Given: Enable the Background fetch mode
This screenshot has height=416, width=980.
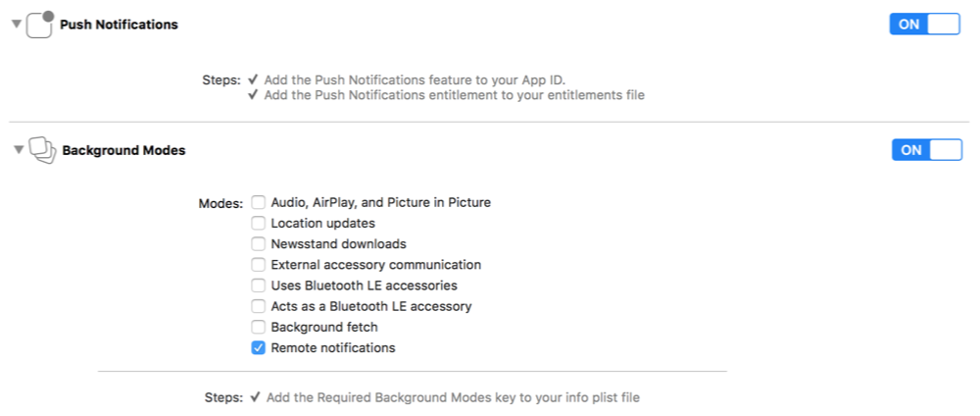Looking at the screenshot, I should coord(259,327).
